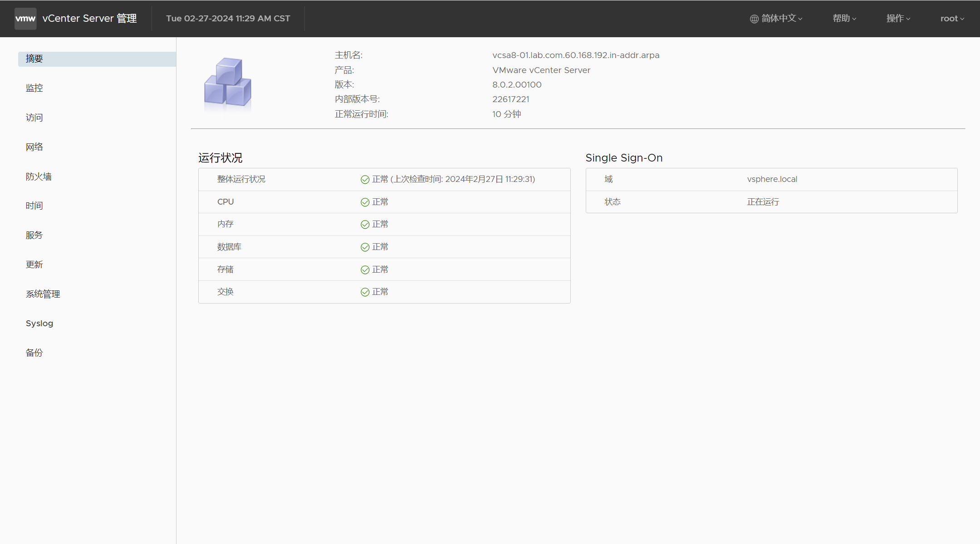
Task: Click the green check icon for CPU
Action: tap(365, 202)
